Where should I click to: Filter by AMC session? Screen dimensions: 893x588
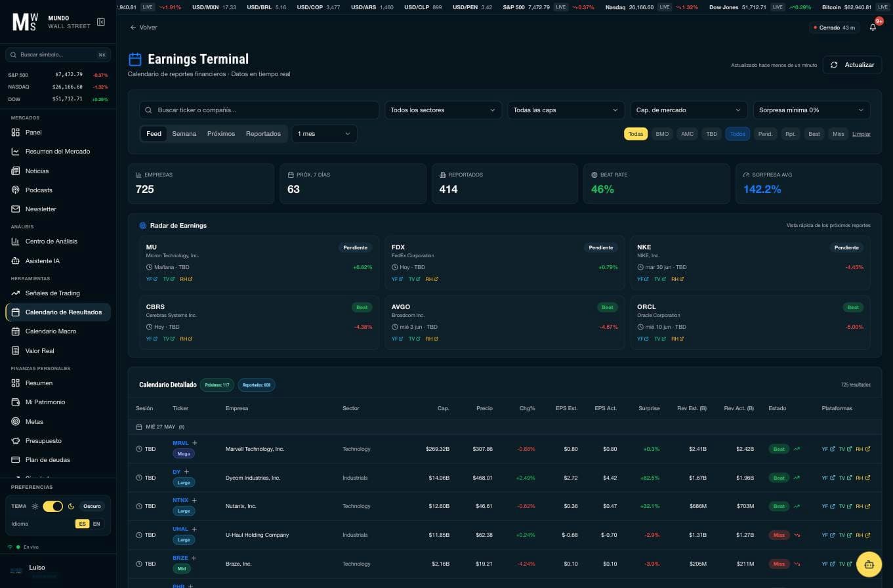tap(687, 134)
